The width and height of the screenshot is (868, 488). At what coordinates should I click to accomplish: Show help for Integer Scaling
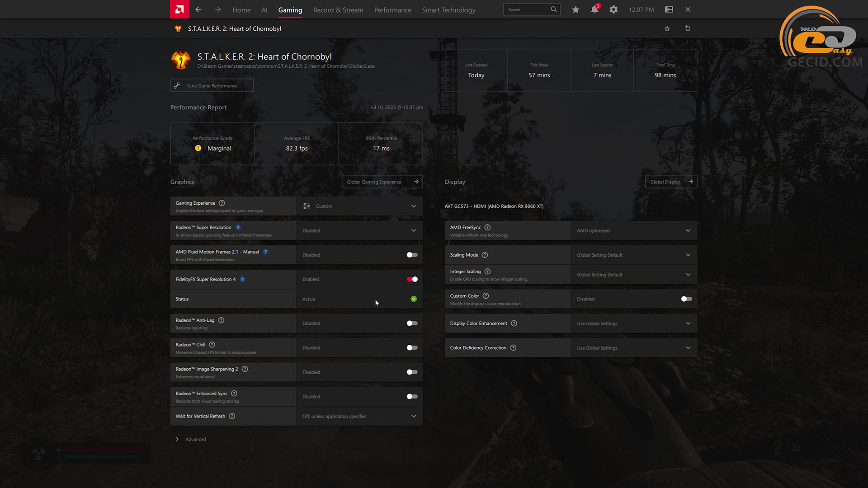point(488,272)
